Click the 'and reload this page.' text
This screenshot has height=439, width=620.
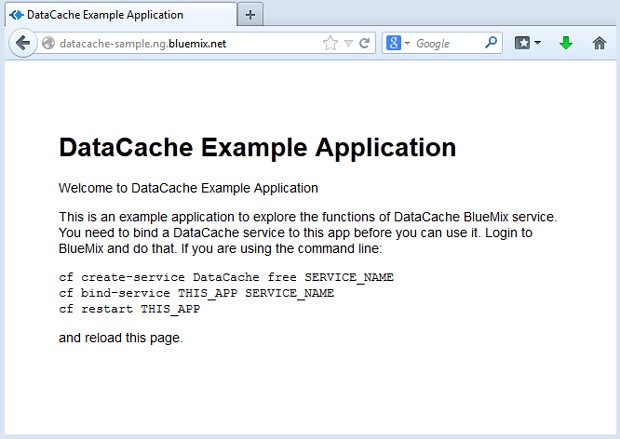(121, 338)
